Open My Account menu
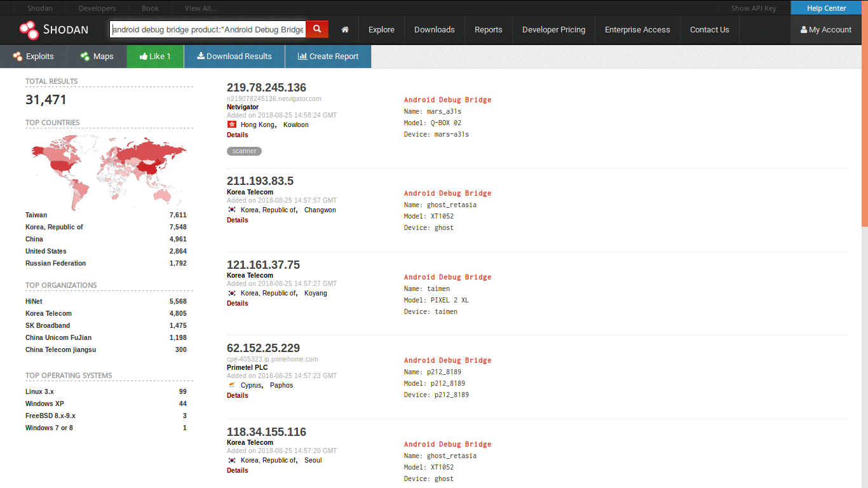The image size is (868, 488). click(826, 30)
